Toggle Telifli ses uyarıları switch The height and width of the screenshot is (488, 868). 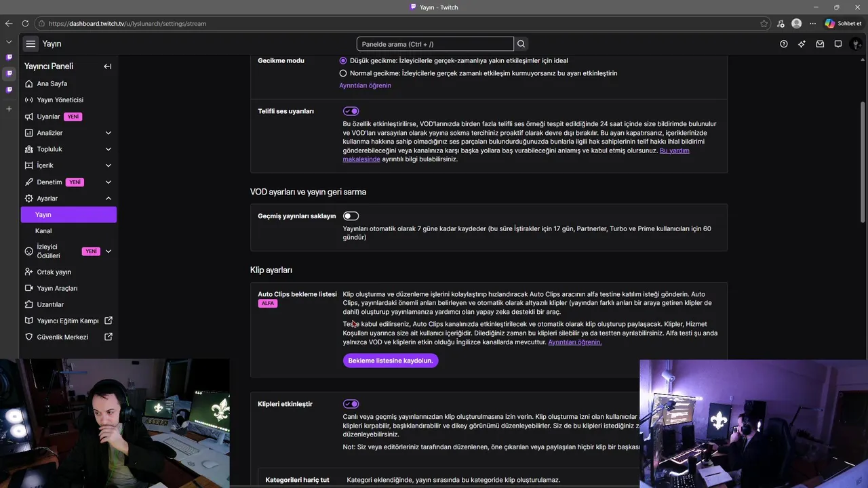coord(351,111)
